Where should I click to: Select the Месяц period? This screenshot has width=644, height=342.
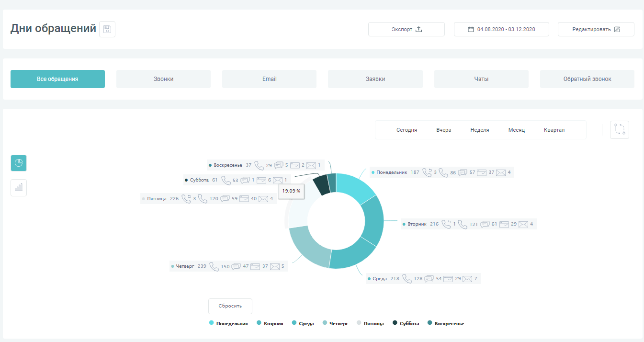click(517, 130)
